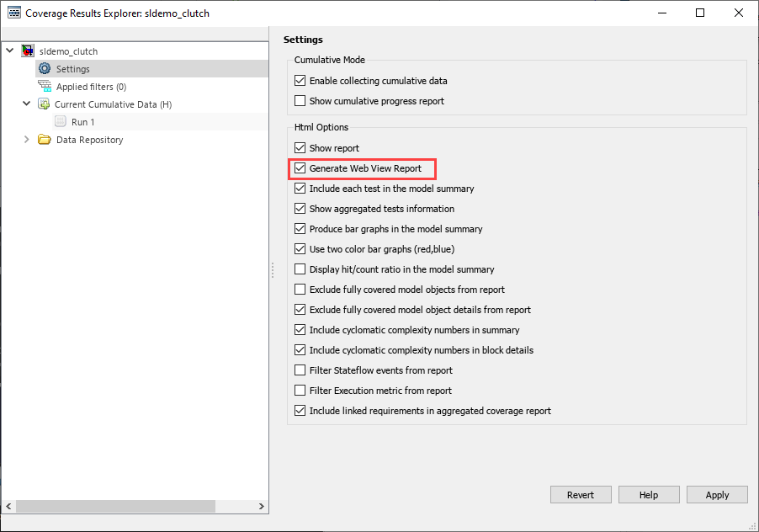Click the sldemo_clutch model icon in tree
The width and height of the screenshot is (759, 532).
pos(28,51)
